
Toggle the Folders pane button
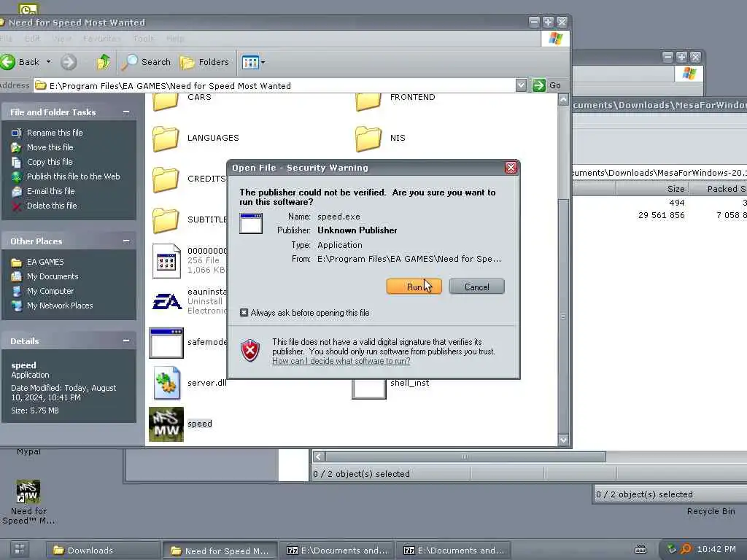point(204,62)
